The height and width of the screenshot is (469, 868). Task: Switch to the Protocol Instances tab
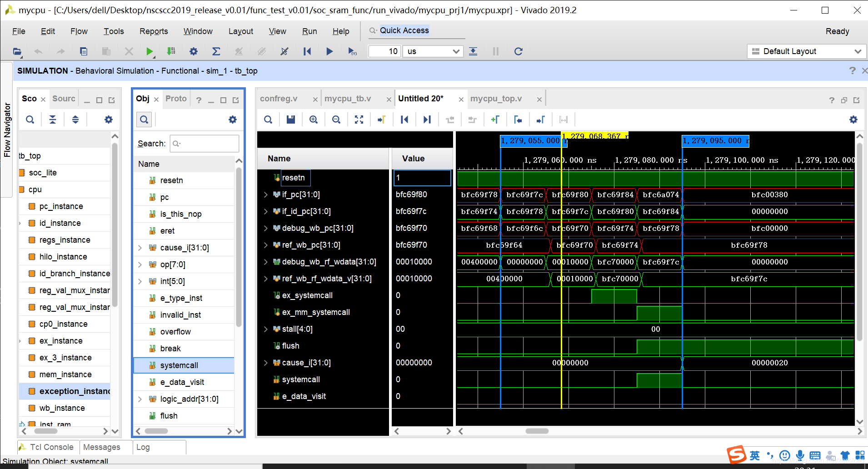pos(176,99)
